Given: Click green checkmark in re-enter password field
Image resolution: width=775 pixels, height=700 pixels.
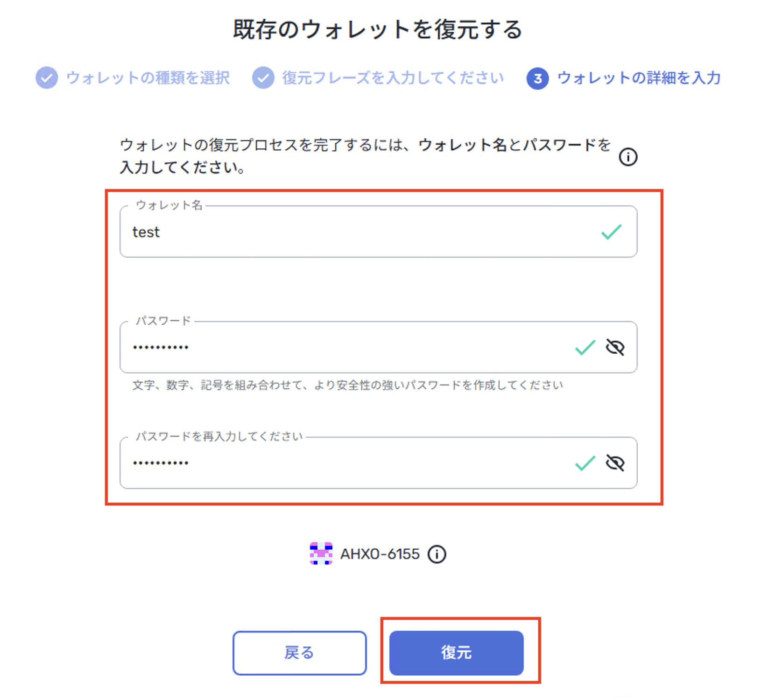Looking at the screenshot, I should 585,463.
